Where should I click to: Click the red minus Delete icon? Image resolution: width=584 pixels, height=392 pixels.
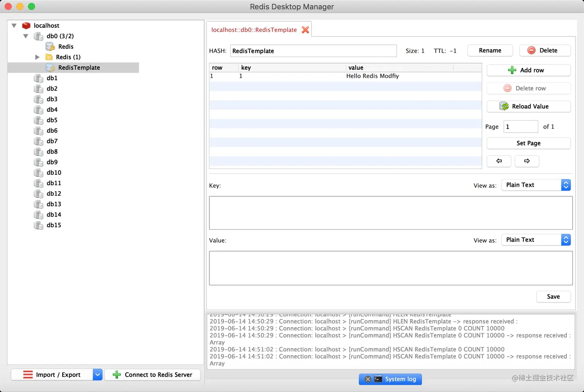tap(531, 51)
